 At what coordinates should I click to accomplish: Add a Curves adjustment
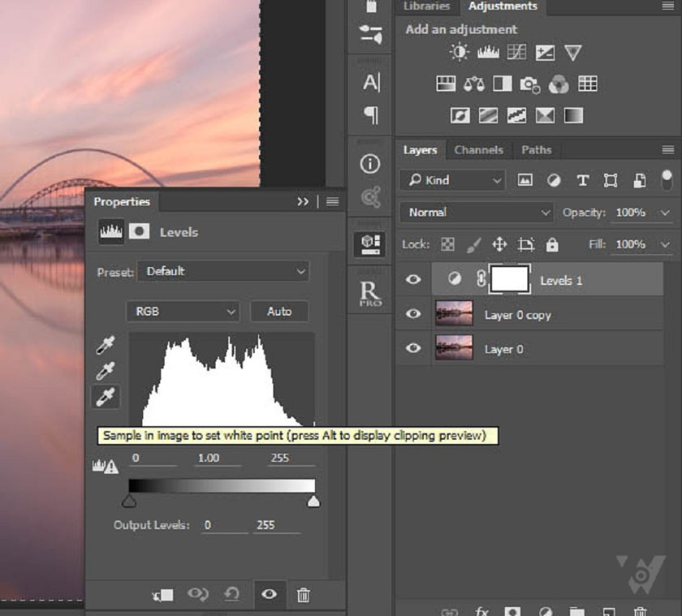(x=516, y=53)
